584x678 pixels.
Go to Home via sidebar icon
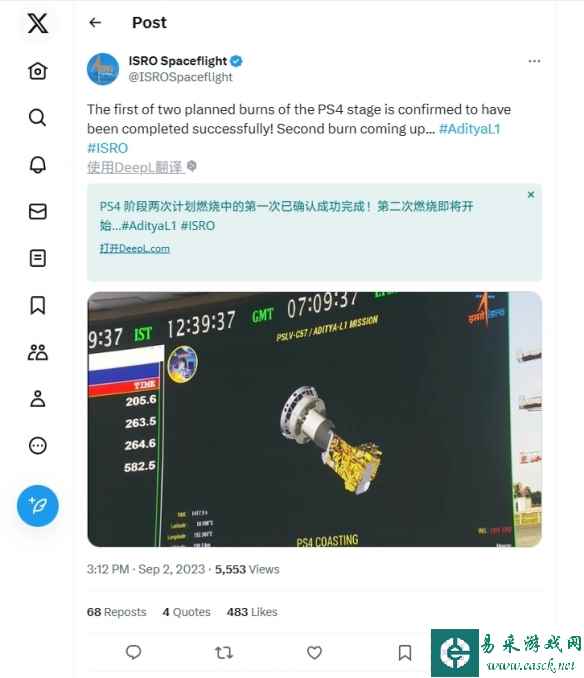pos(38,70)
